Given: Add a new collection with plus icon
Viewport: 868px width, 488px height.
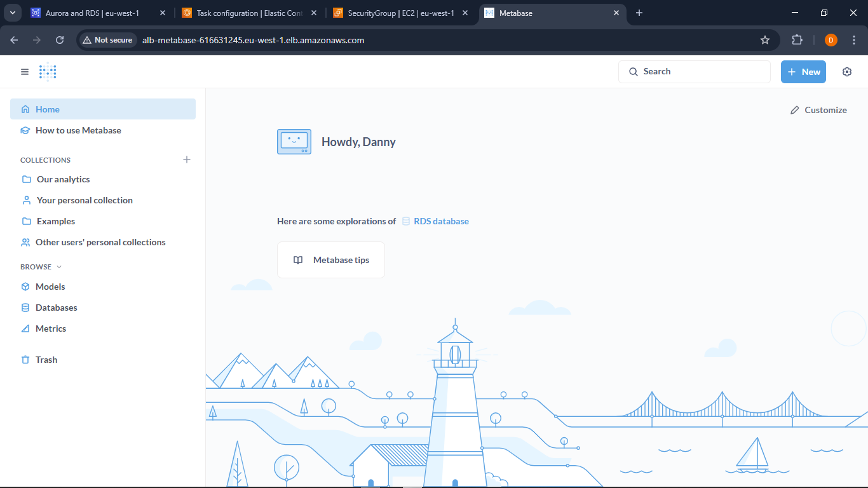Looking at the screenshot, I should 187,159.
